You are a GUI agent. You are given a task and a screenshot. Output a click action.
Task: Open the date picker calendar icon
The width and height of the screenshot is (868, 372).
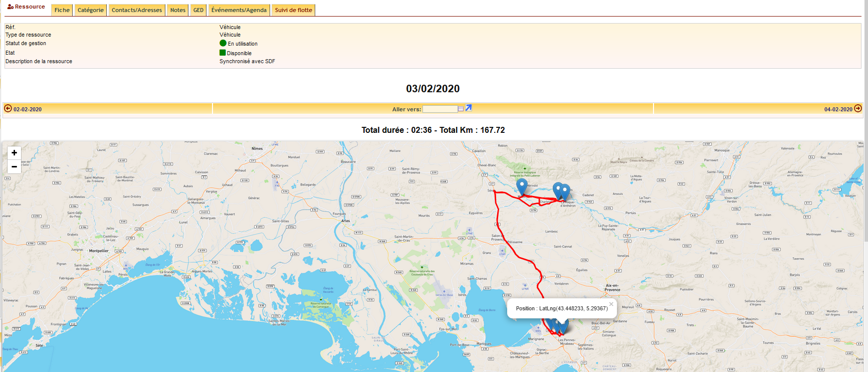tap(461, 109)
